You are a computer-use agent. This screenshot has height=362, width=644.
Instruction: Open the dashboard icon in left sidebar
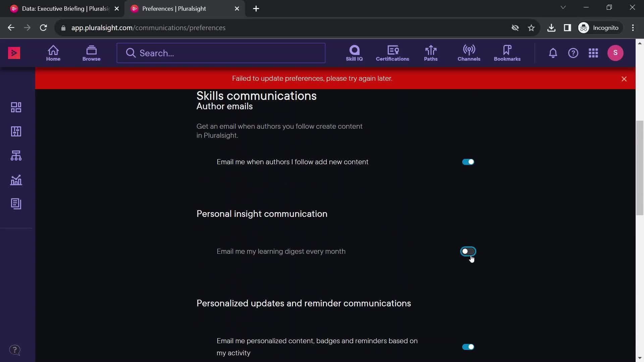[x=16, y=107]
